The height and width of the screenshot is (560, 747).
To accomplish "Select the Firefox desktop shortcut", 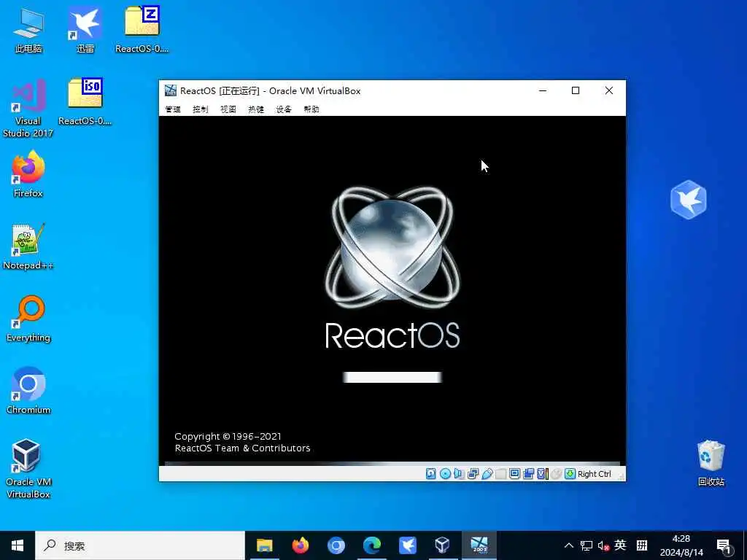I will tap(28, 174).
